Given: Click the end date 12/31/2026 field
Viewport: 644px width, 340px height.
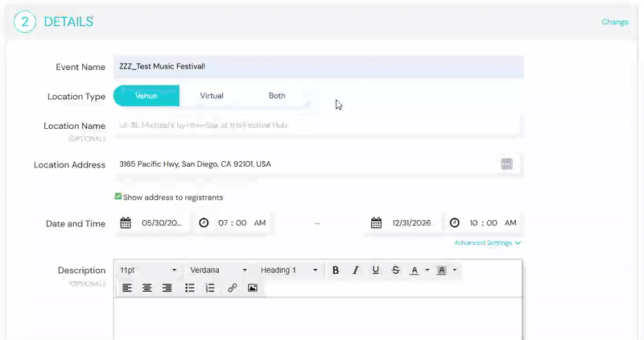Looking at the screenshot, I should tap(411, 223).
